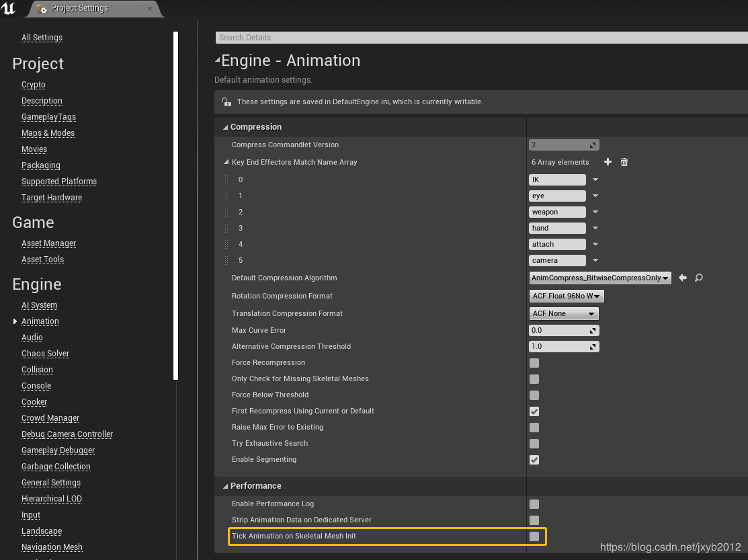Toggle Force Below Threshold checkbox
This screenshot has width=748, height=560.
tap(534, 395)
